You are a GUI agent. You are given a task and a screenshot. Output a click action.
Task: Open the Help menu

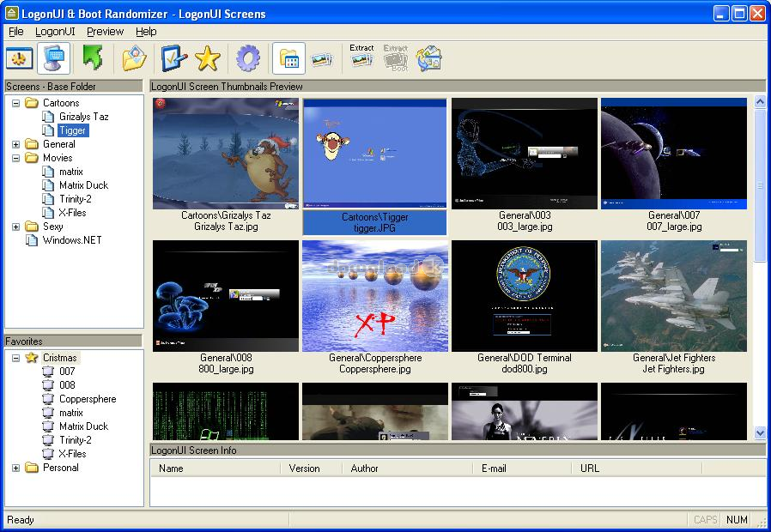[x=146, y=32]
